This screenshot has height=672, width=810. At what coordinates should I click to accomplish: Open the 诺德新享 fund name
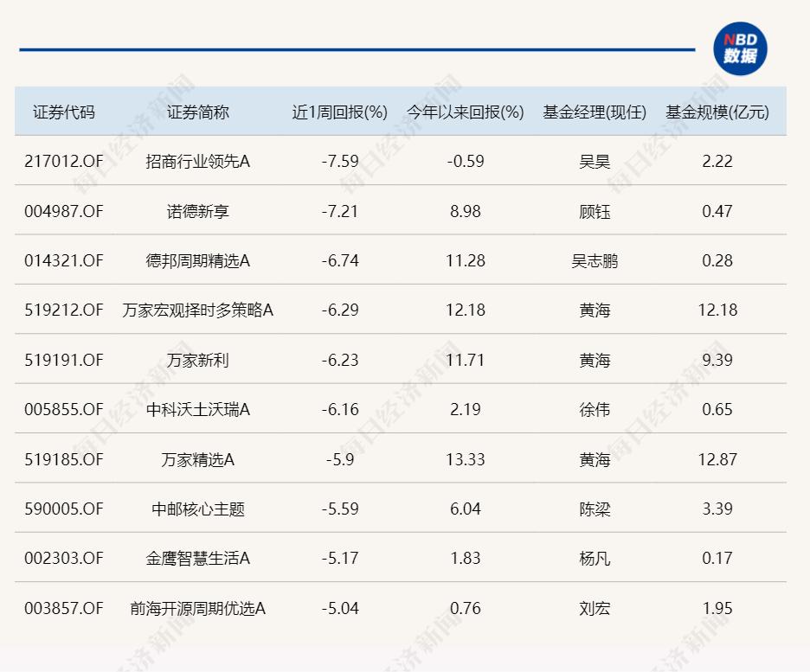click(x=198, y=211)
